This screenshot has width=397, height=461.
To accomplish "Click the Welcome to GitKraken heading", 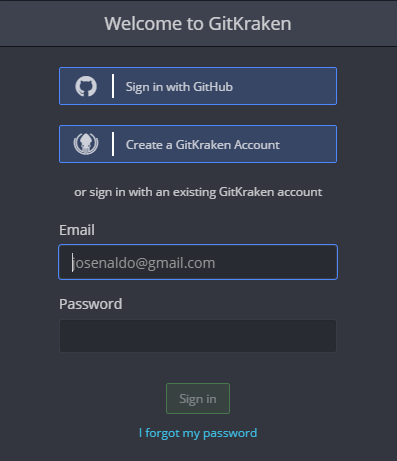I will pyautogui.click(x=198, y=24).
